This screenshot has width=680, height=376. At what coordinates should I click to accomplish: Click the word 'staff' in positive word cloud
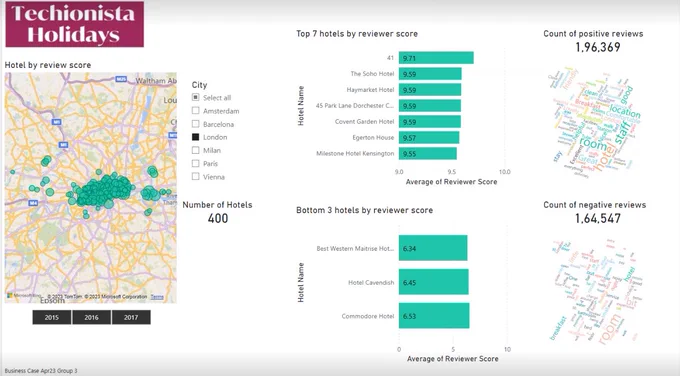(622, 133)
